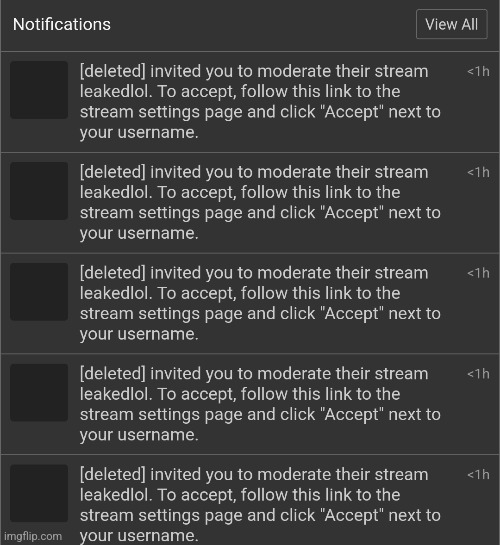Click the View All button

(451, 24)
